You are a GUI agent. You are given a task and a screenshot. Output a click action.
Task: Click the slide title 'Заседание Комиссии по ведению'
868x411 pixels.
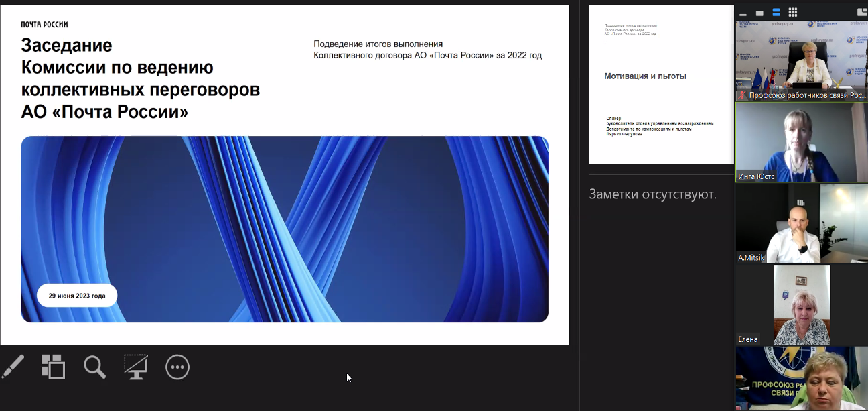pos(141,78)
